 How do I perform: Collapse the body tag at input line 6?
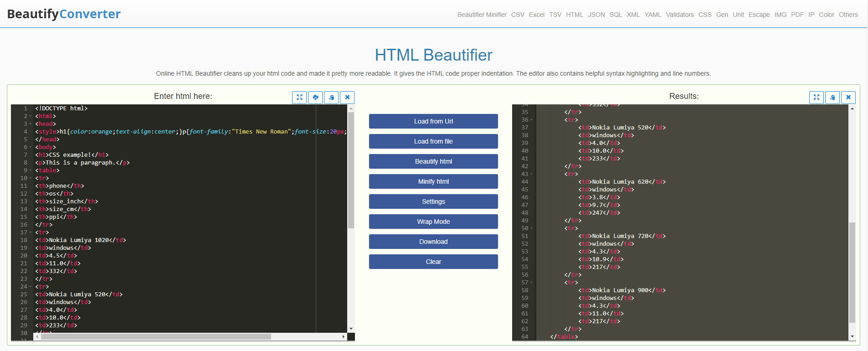click(31, 147)
